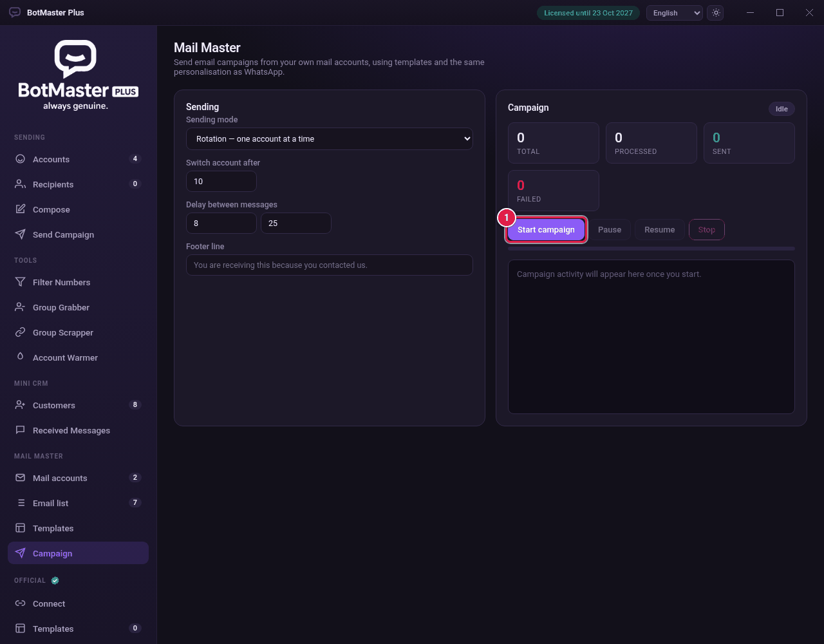Click the campaign progress bar
This screenshot has width=824, height=644.
651,249
